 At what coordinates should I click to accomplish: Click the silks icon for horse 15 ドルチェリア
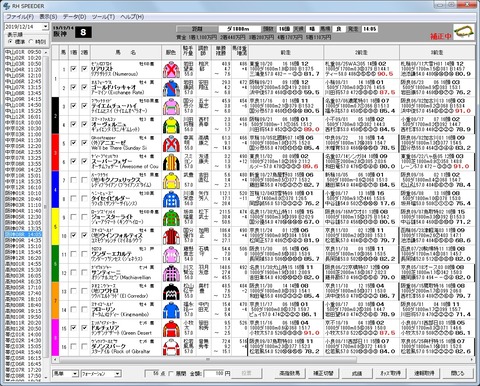(171, 329)
